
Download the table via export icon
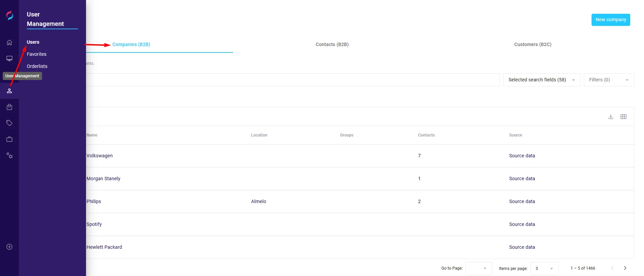click(611, 117)
